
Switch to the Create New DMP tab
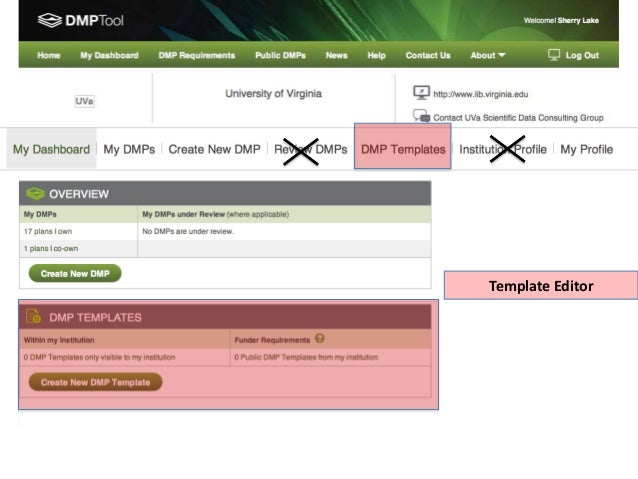coord(214,149)
